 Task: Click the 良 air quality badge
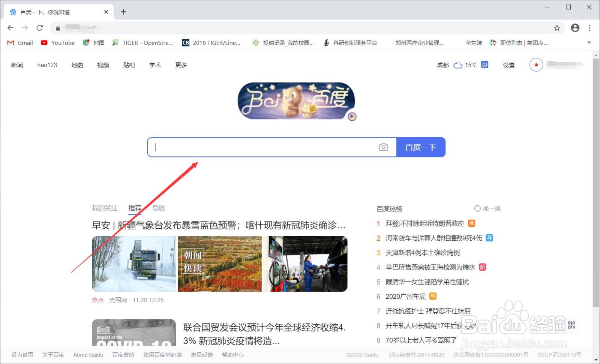coord(484,65)
